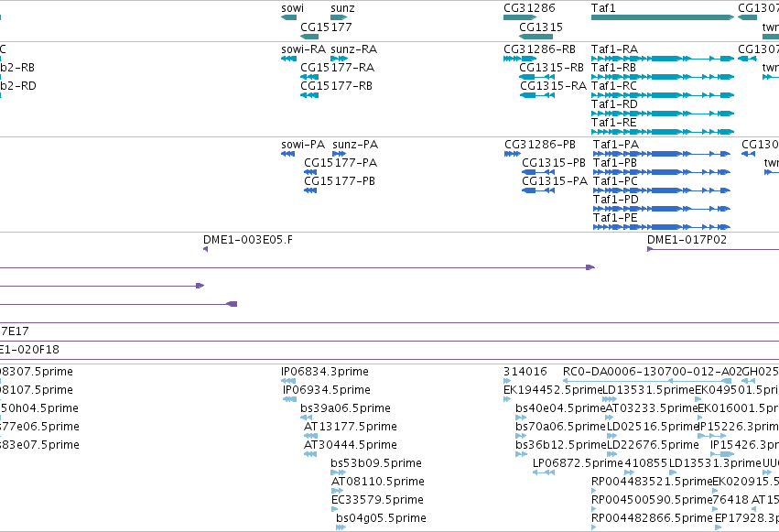Click protein Taf1-PC
Screen dimensions: 779x532
pos(615,181)
